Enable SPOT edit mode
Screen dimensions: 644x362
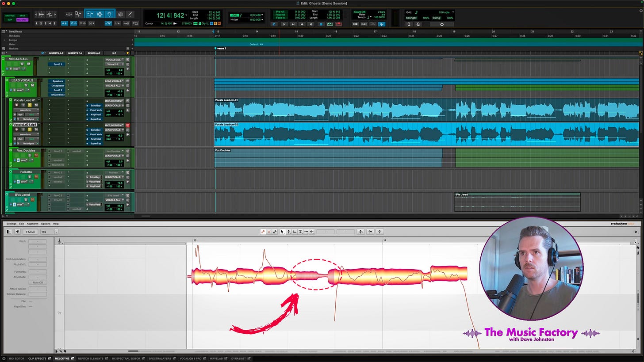(22, 15)
